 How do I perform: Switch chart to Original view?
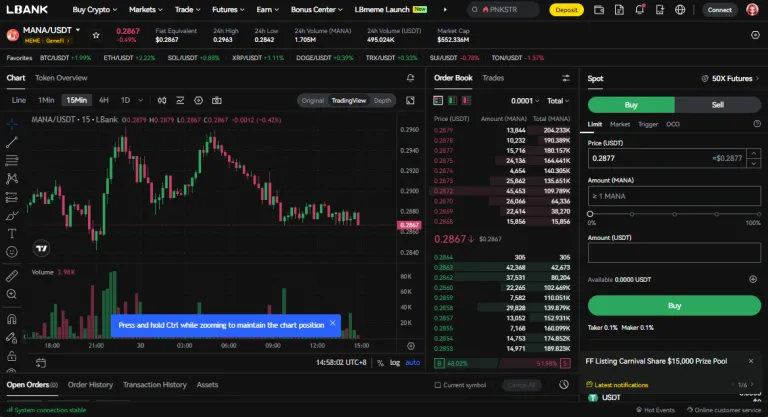312,100
